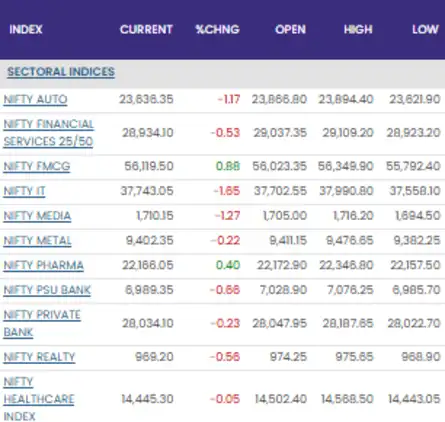
Task: Select NIFTY METAL current value 9,402.35
Action: pos(150,240)
